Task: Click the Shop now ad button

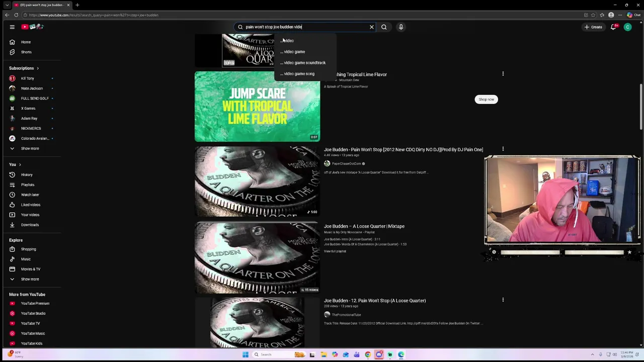Action: point(486,100)
